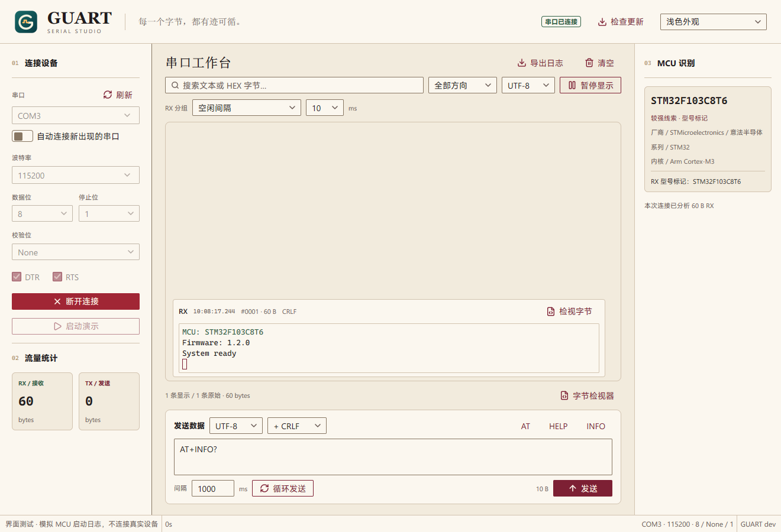Click the pause icon in 暂停显示
This screenshot has height=532, width=781.
click(x=572, y=85)
